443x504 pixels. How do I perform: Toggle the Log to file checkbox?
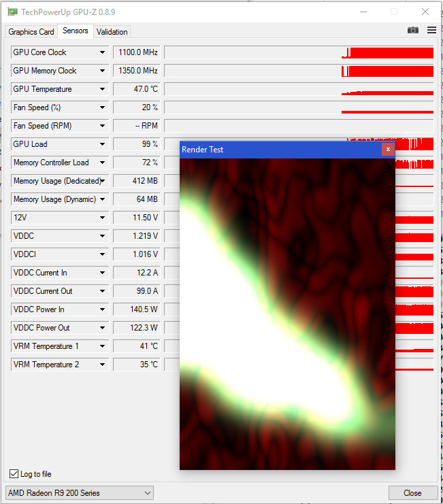14,474
